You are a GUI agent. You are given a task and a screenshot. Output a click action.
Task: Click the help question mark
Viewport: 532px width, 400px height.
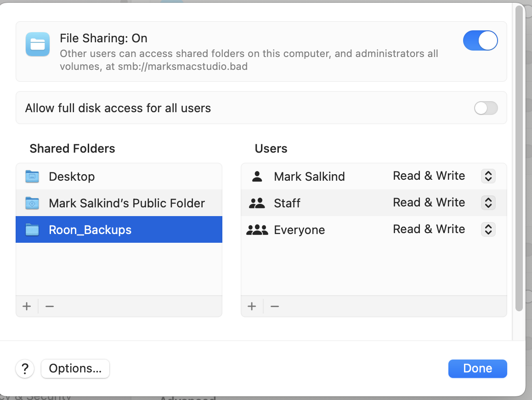click(25, 369)
